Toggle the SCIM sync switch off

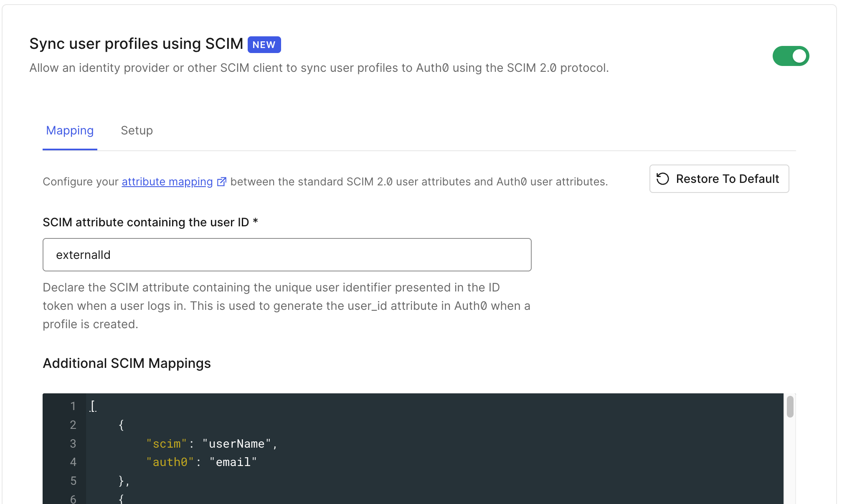coord(790,56)
